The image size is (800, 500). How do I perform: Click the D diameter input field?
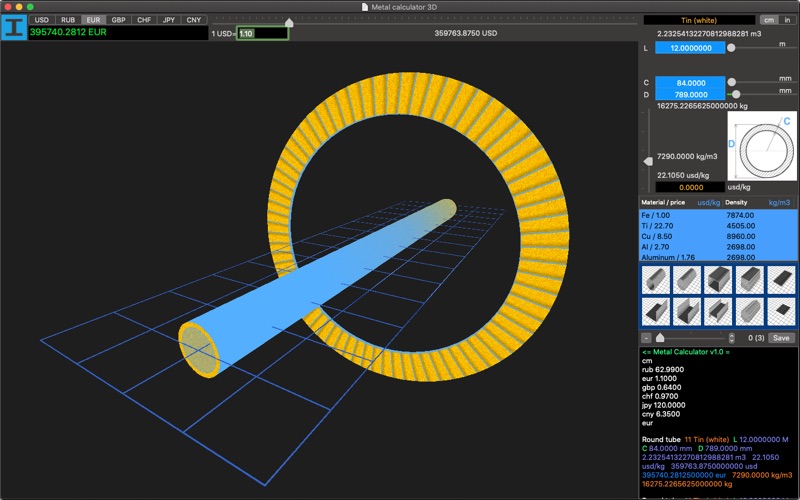tap(690, 94)
